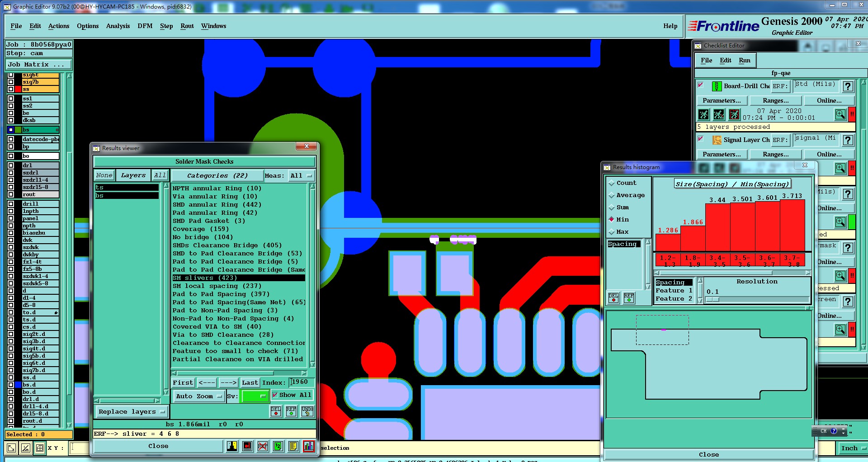Open the Auto Zoom dropdown

[199, 396]
